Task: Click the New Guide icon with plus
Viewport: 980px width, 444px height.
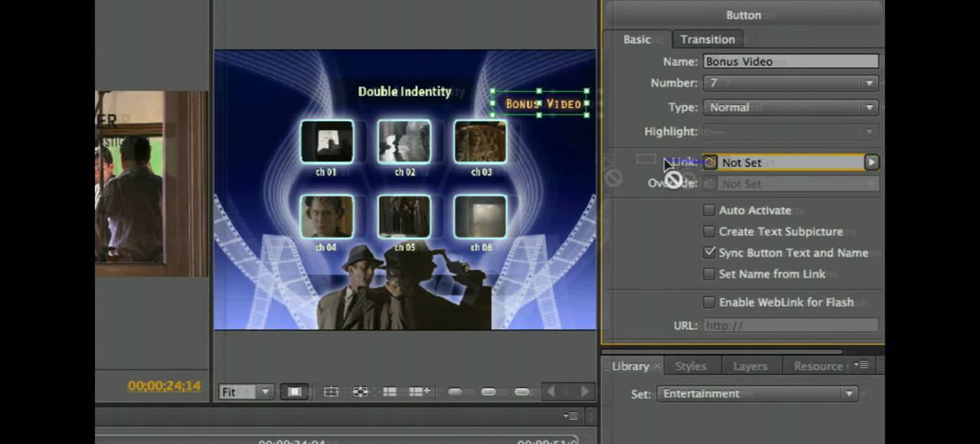Action: tap(419, 392)
